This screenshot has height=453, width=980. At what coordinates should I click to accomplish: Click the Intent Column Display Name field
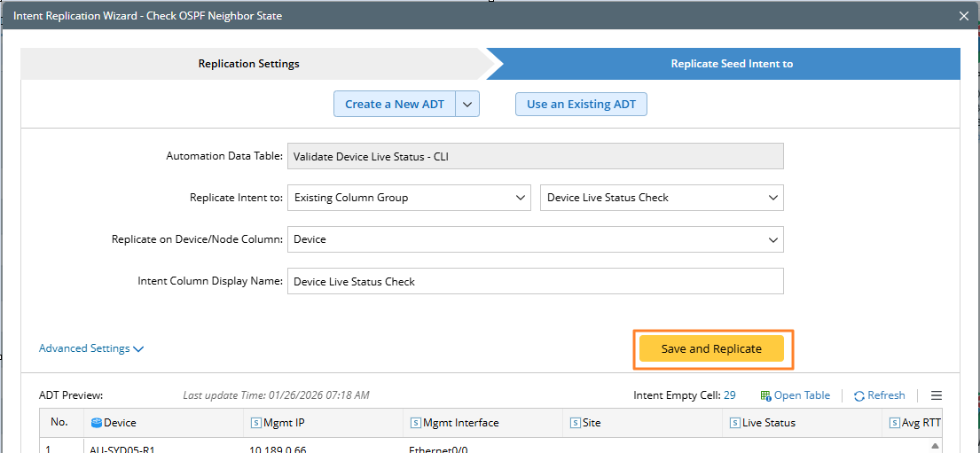pyautogui.click(x=535, y=281)
